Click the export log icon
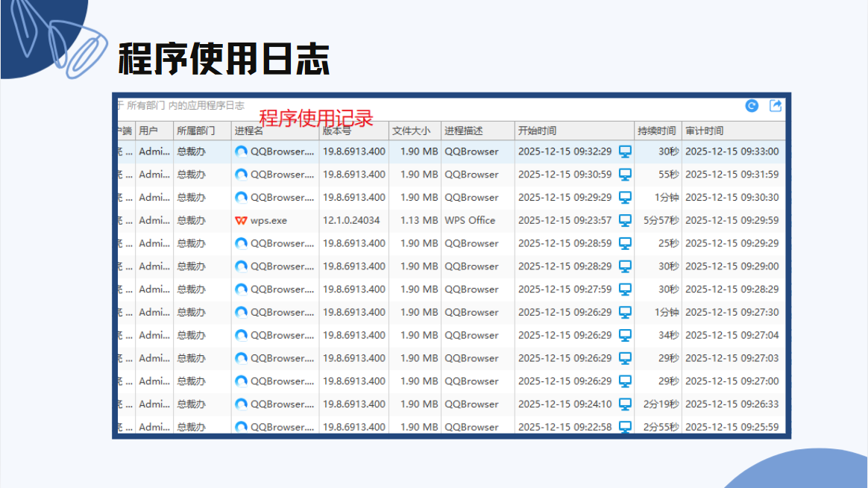868x488 pixels. 776,106
